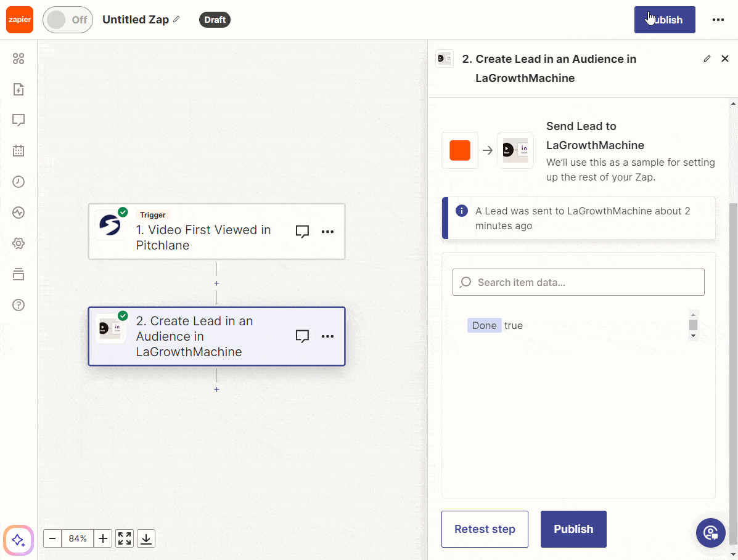Open the Zap details file icon in sidebar
Viewport: 738px width, 560px height.
point(18,89)
